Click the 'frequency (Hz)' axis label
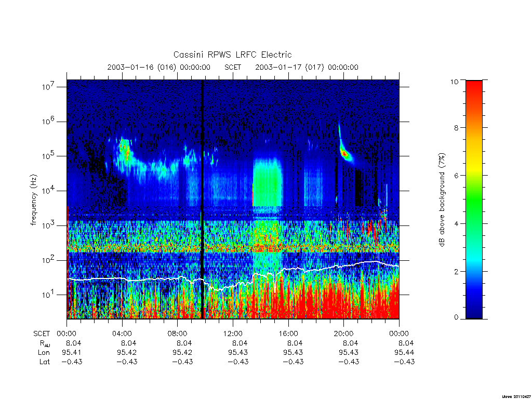The width and height of the screenshot is (532, 399). [x=34, y=200]
